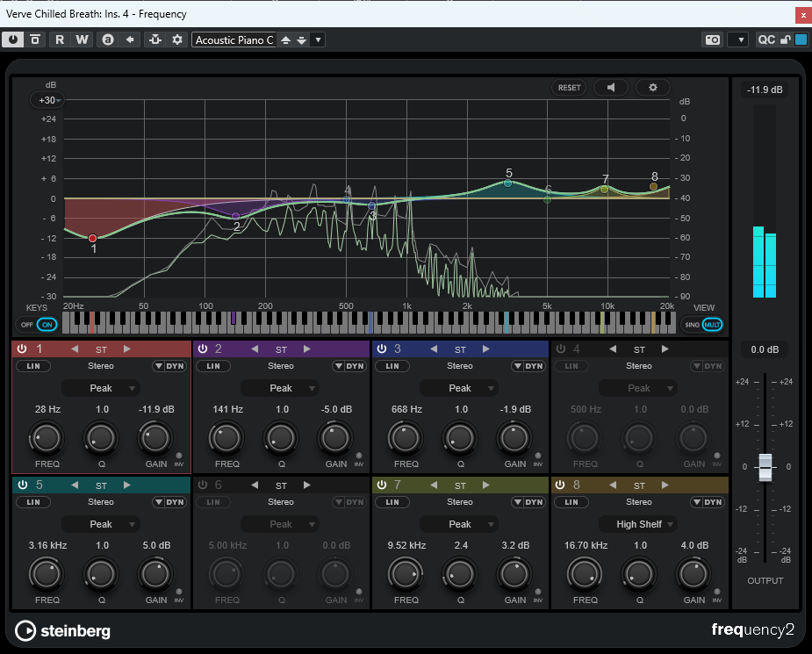
Task: Enable DYN mode on band 5
Action: point(174,502)
